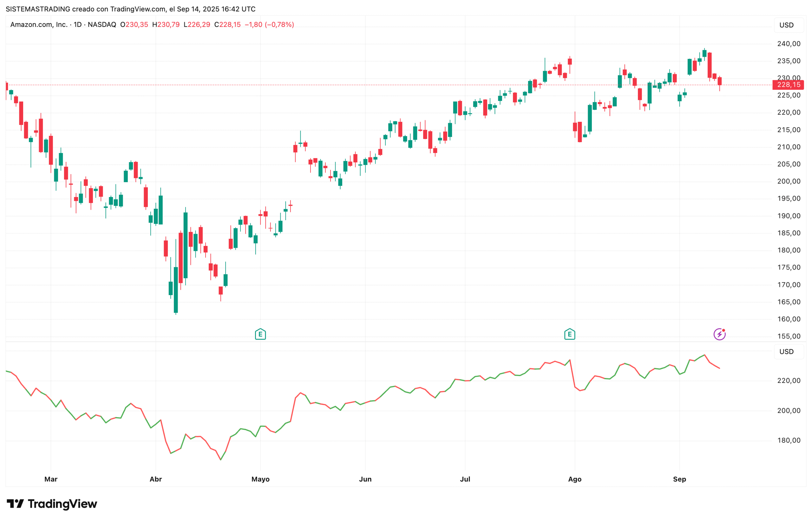
Task: Click the 'Mar' label on the time axis
Action: (51, 479)
